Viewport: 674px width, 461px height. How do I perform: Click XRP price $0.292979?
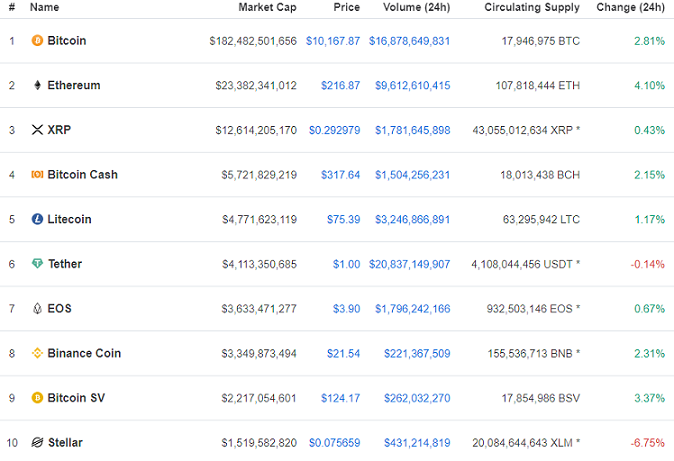(x=334, y=130)
